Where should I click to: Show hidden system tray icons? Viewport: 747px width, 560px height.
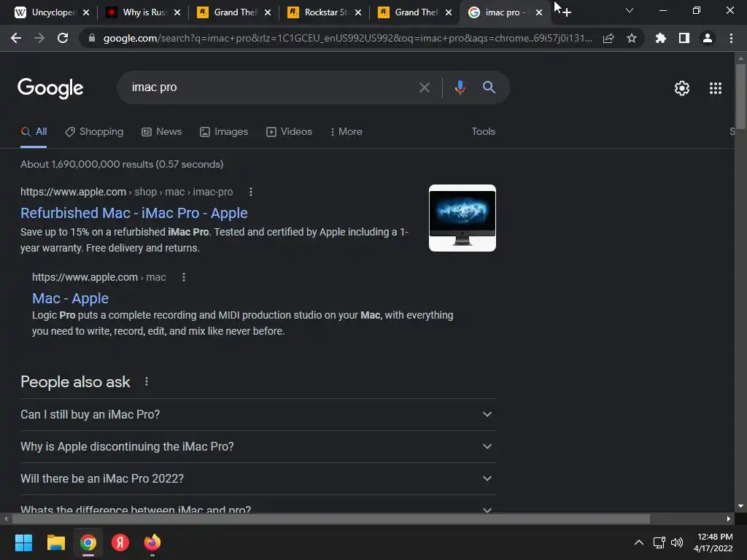639,542
